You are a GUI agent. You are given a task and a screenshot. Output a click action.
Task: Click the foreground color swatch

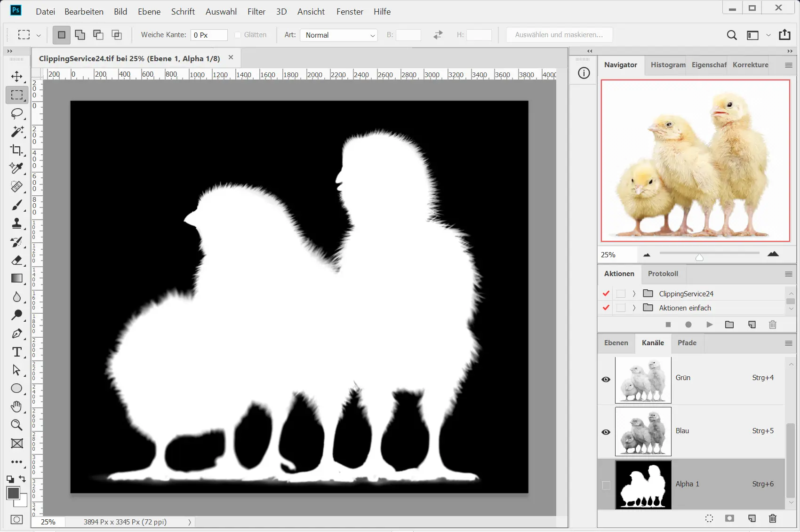[13, 493]
